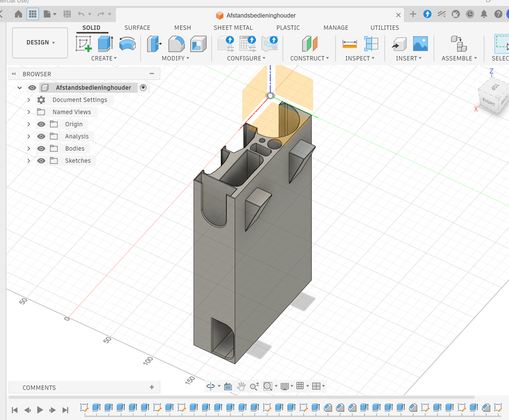This screenshot has width=509, height=420.
Task: Expand the Bodies folder
Action: (29, 149)
